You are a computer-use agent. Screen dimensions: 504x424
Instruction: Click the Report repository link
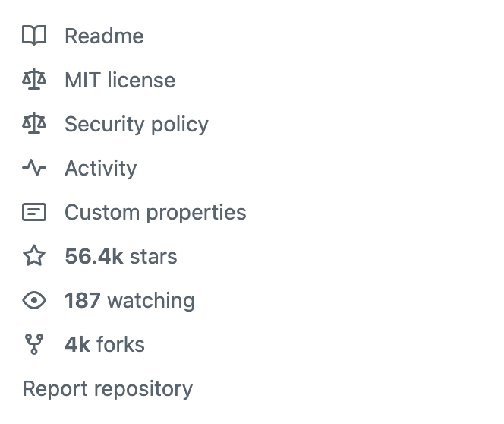point(108,388)
